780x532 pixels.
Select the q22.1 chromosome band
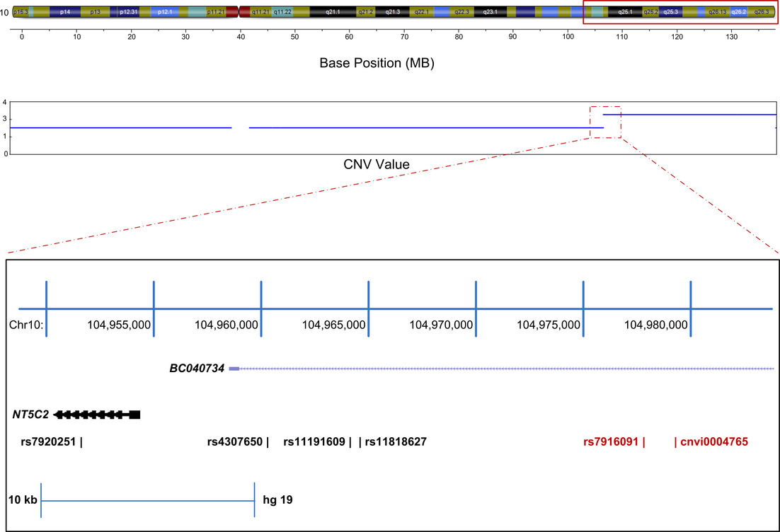(x=421, y=12)
